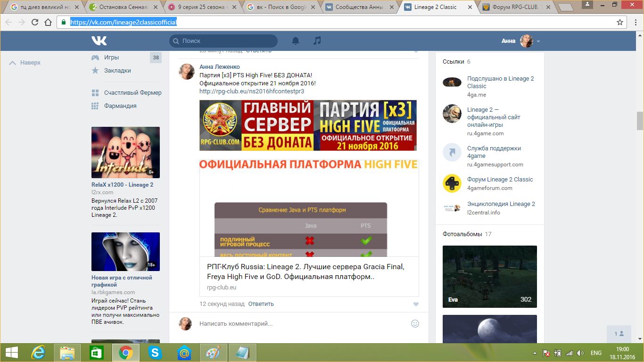Open Анна Леженко's profile name link
Screen dimensions: 644x362
point(220,67)
